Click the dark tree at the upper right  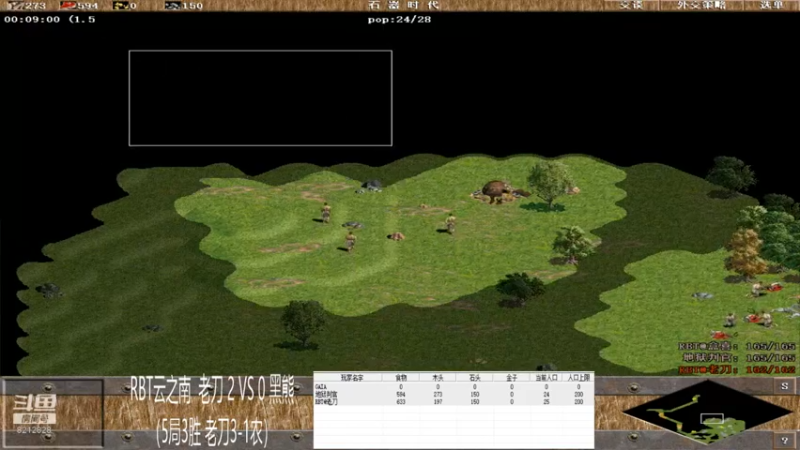click(731, 175)
